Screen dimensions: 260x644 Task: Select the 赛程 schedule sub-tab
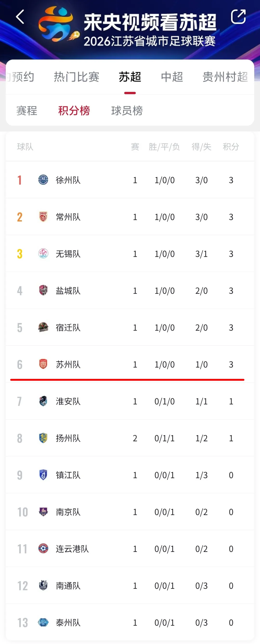point(27,111)
